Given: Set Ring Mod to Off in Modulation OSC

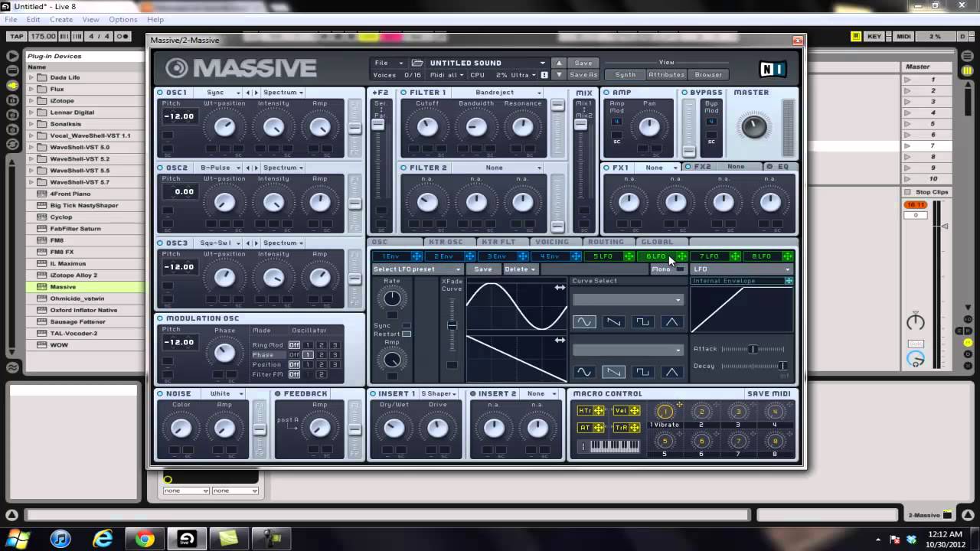Looking at the screenshot, I should click(x=294, y=345).
